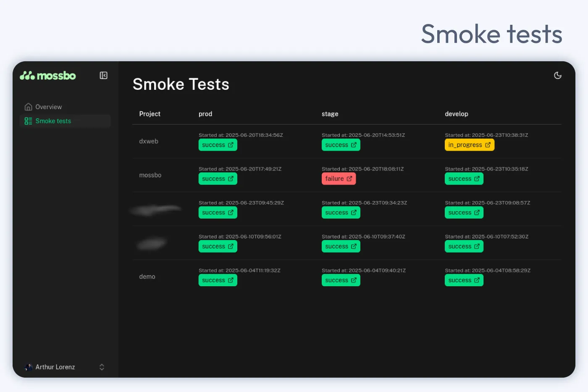
Task: Click Arthur Lorenz's profile avatar
Action: pyautogui.click(x=28, y=367)
